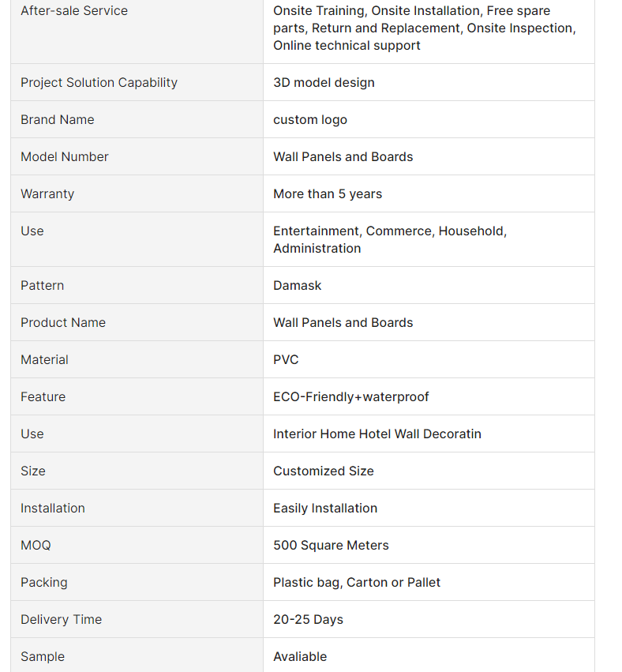Click the Delivery Time row label
This screenshot has width=622, height=672.
(62, 619)
